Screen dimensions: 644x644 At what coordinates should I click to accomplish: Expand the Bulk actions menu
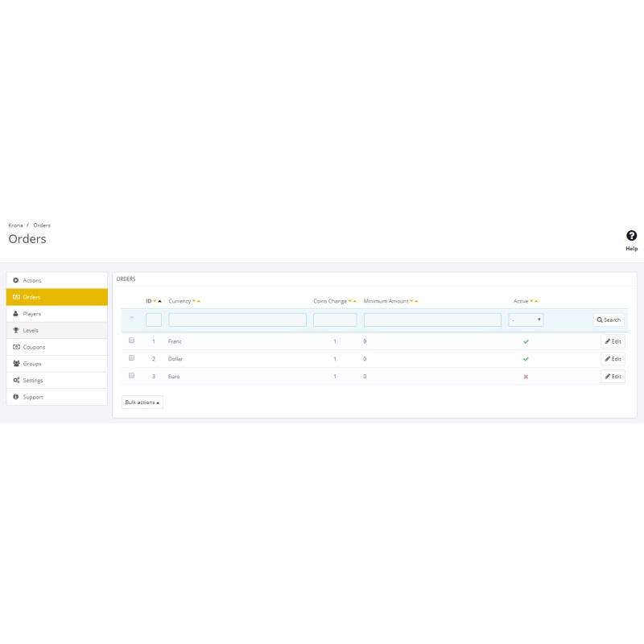[142, 402]
